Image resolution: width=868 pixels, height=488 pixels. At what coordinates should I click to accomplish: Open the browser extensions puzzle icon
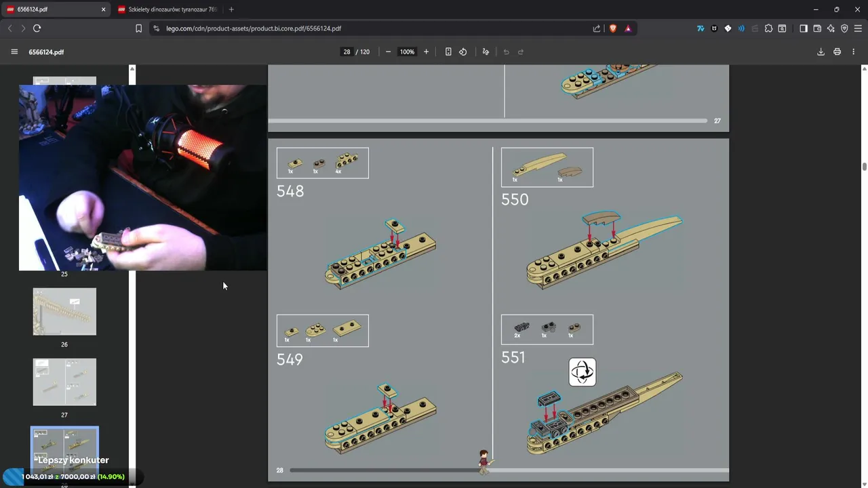coord(768,28)
